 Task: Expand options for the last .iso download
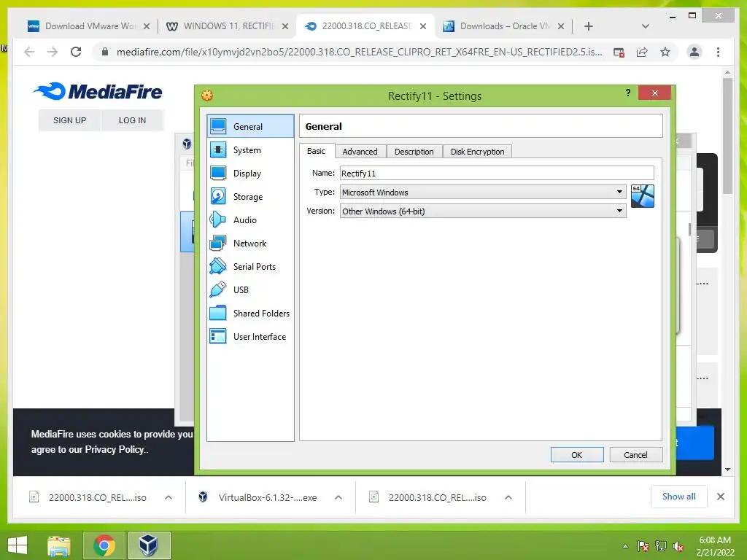(x=508, y=497)
